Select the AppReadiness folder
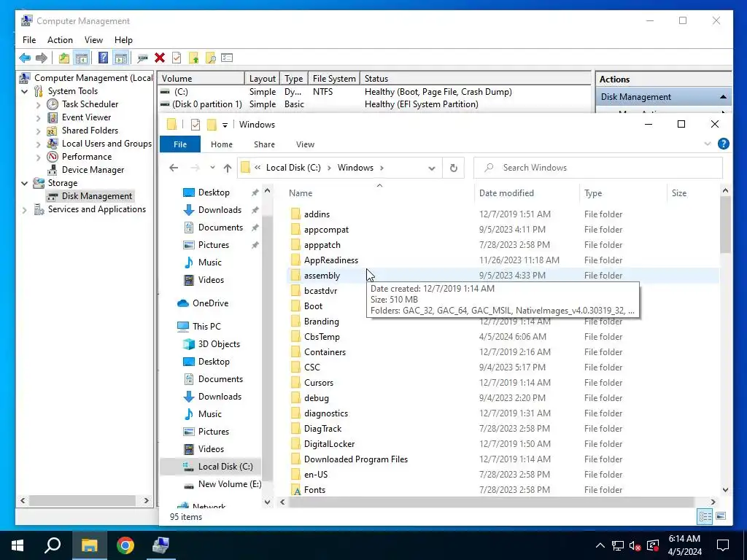 pyautogui.click(x=331, y=260)
